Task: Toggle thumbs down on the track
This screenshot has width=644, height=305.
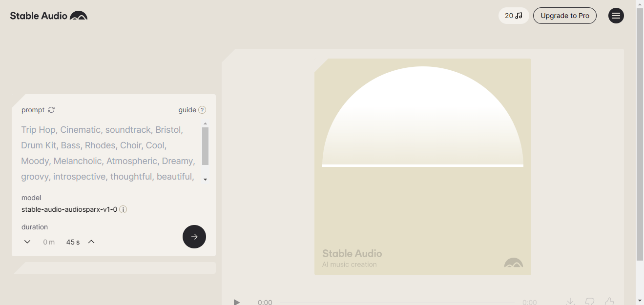Action: [x=589, y=302]
